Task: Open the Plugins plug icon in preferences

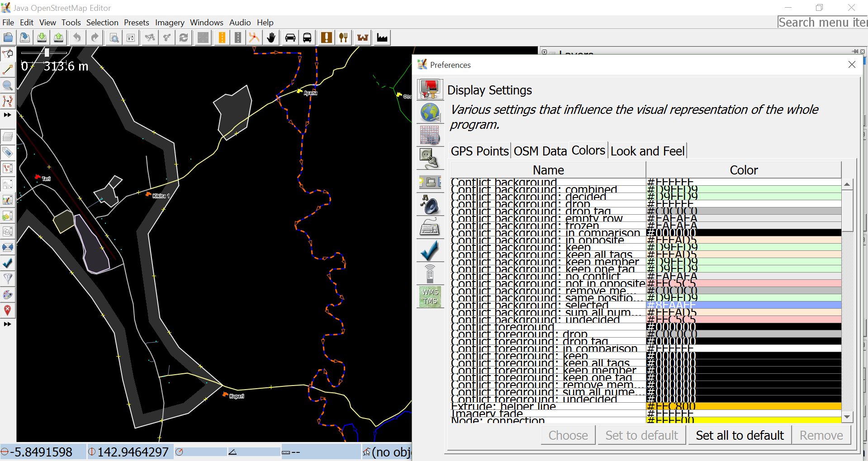Action: [x=430, y=159]
